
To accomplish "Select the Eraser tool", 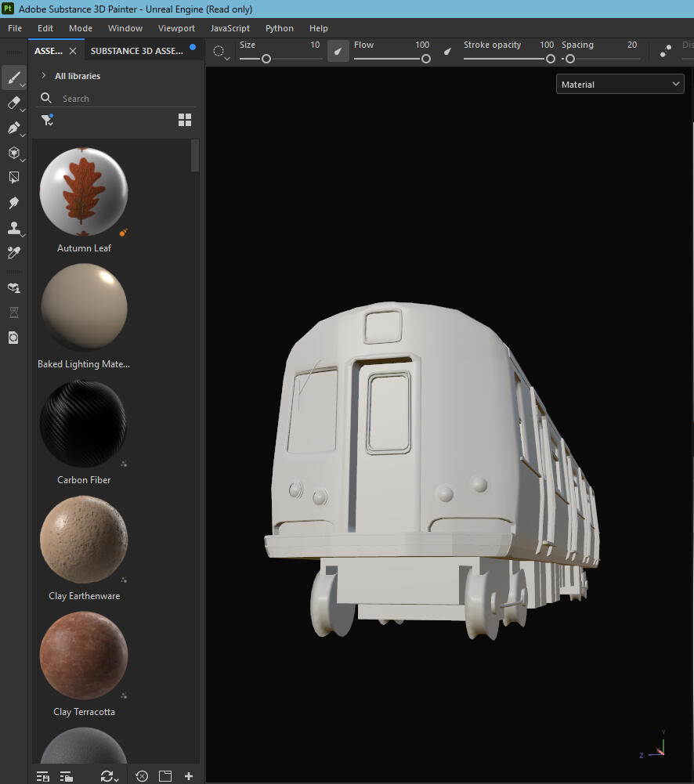I will [13, 103].
